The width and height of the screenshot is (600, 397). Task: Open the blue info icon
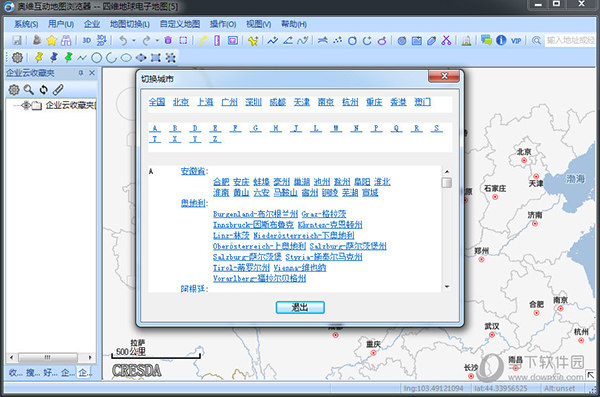pos(501,40)
